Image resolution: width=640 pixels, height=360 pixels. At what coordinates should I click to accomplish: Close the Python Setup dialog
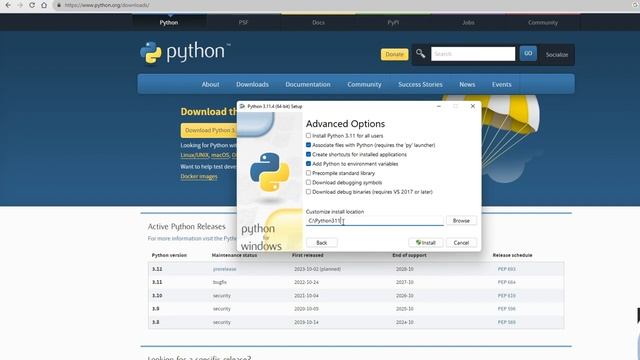pos(473,106)
